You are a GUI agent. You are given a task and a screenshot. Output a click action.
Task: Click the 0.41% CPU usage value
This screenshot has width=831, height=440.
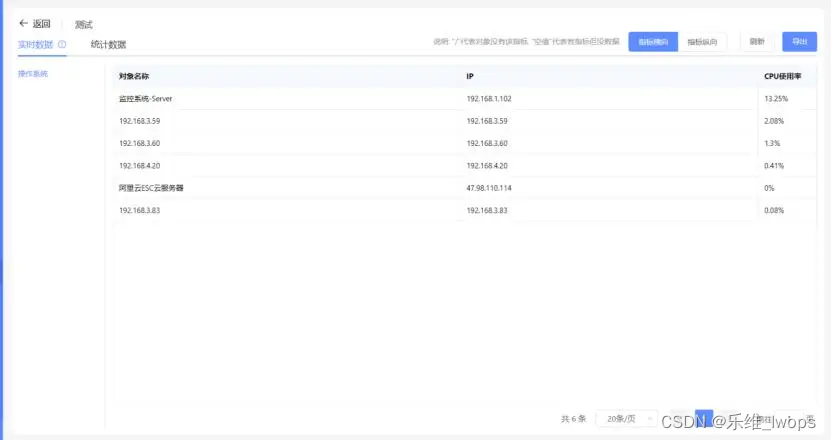(774, 165)
